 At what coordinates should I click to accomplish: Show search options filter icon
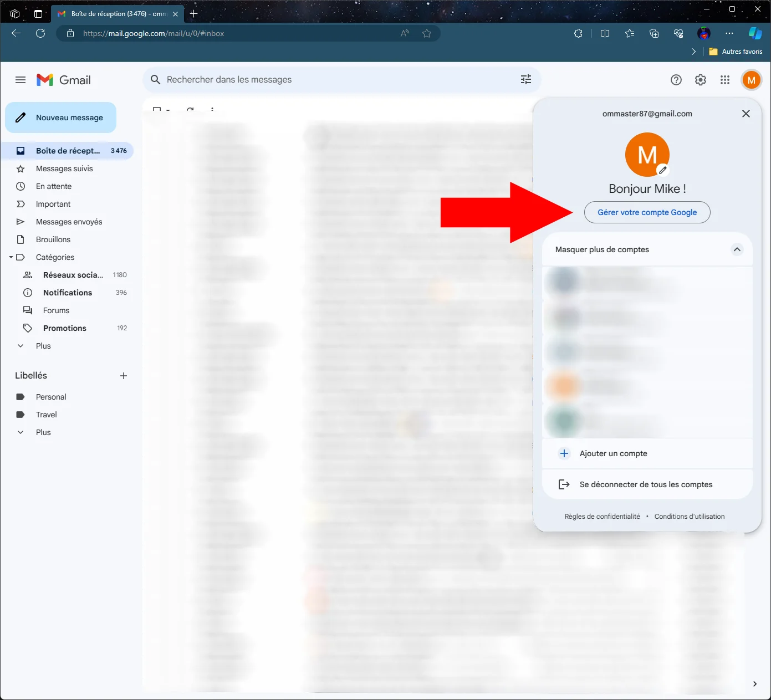tap(526, 80)
